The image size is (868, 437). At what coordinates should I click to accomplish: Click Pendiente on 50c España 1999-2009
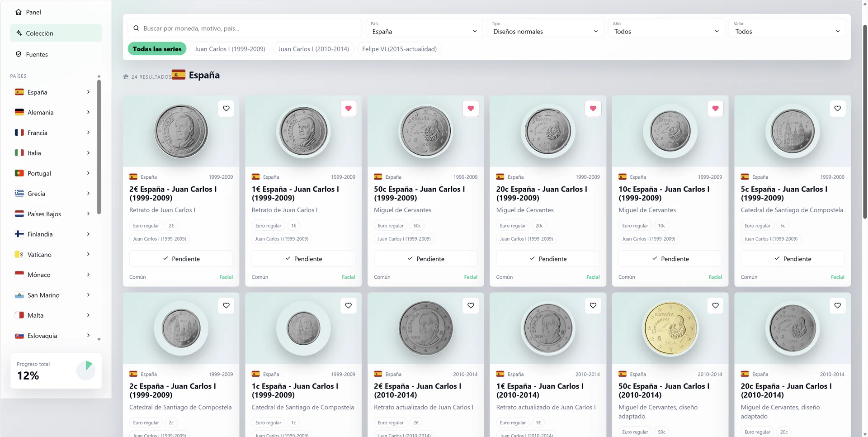point(425,259)
